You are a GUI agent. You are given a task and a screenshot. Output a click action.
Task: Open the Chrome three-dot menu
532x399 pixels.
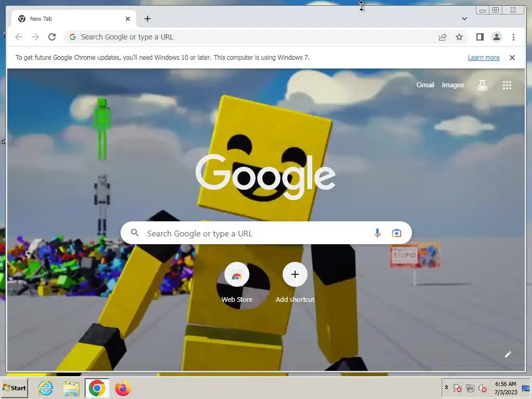tap(513, 37)
